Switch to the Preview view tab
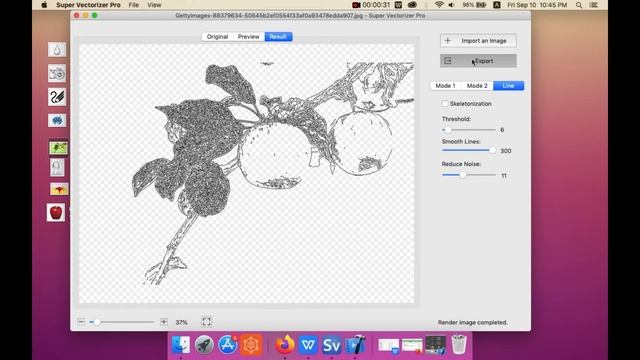 point(249,37)
